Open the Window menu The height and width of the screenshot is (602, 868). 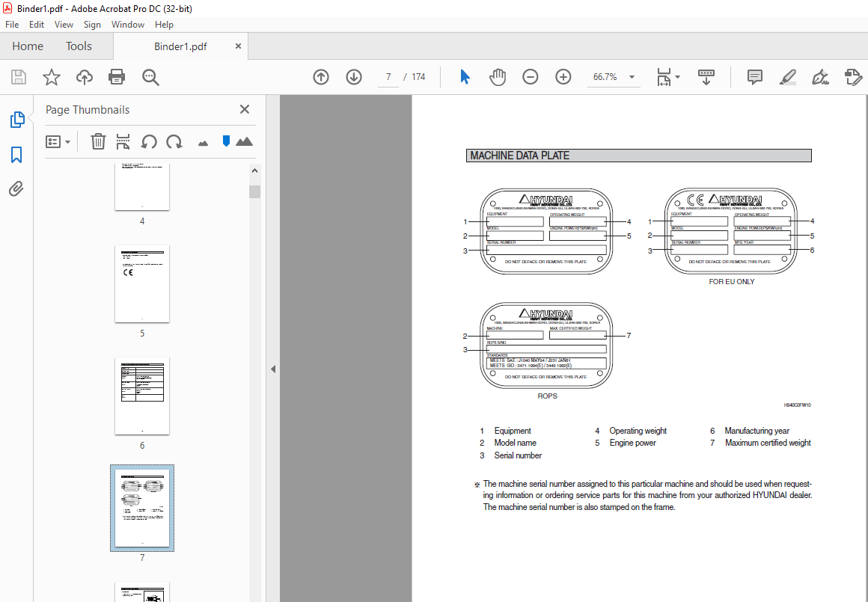(x=128, y=25)
